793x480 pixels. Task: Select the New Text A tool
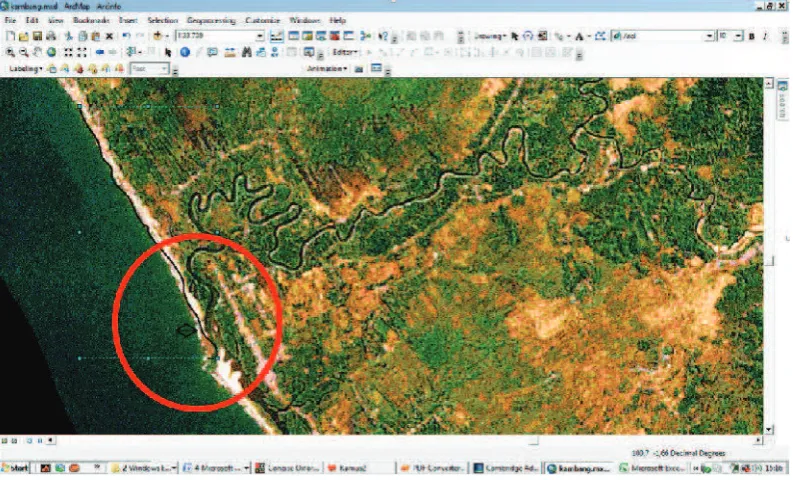click(579, 36)
